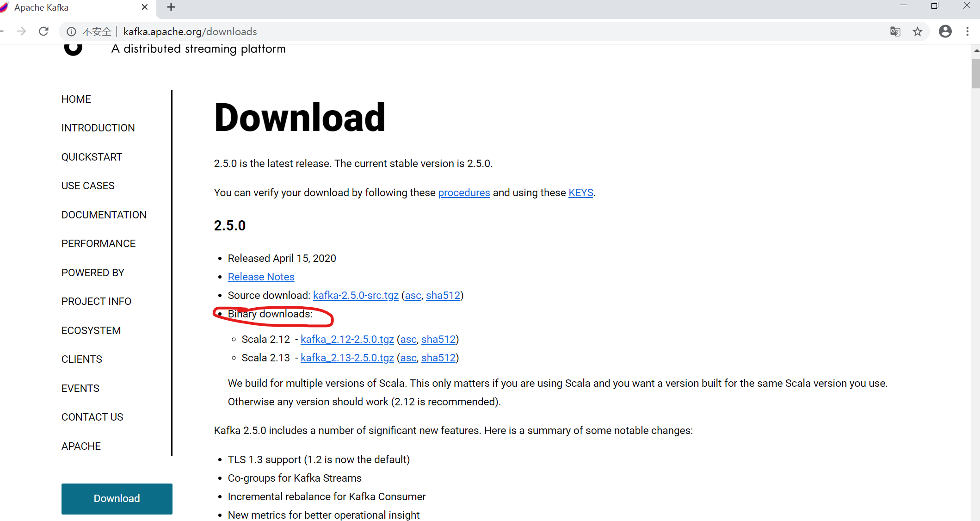980x521 pixels.
Task: Click sha512 link for the source download
Action: coord(443,295)
